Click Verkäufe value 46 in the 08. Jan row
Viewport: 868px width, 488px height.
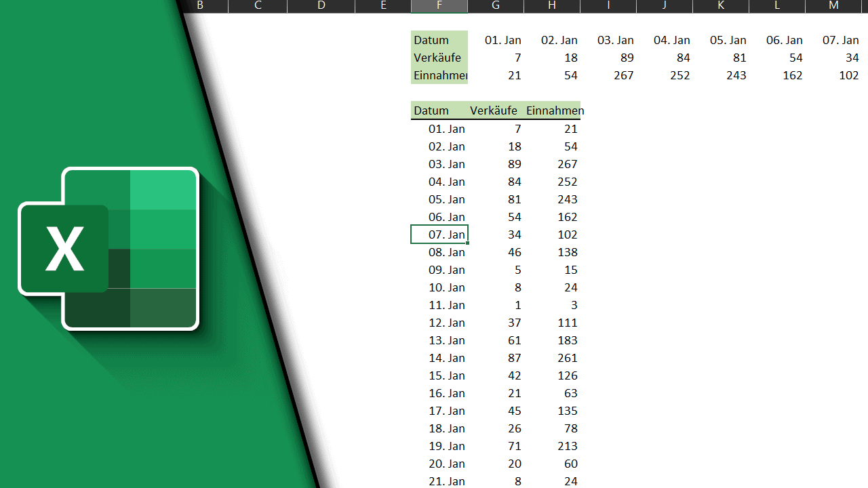point(514,252)
